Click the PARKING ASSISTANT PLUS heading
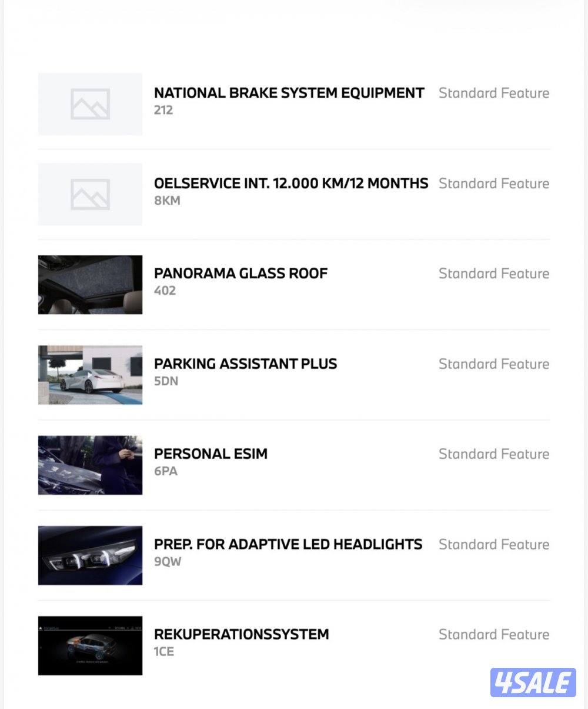This screenshot has width=588, height=709. 245,364
